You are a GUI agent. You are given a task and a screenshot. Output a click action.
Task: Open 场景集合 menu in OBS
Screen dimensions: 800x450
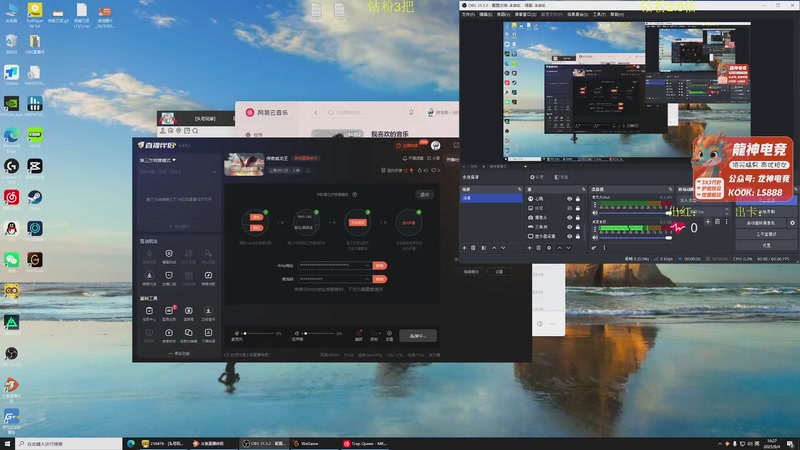pos(578,14)
